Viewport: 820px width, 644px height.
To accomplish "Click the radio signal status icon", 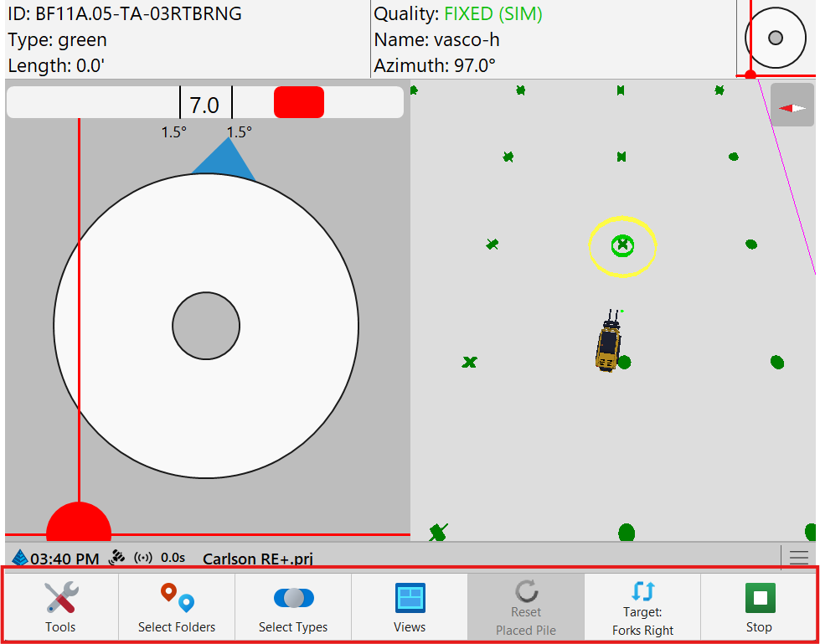I will pyautogui.click(x=143, y=558).
